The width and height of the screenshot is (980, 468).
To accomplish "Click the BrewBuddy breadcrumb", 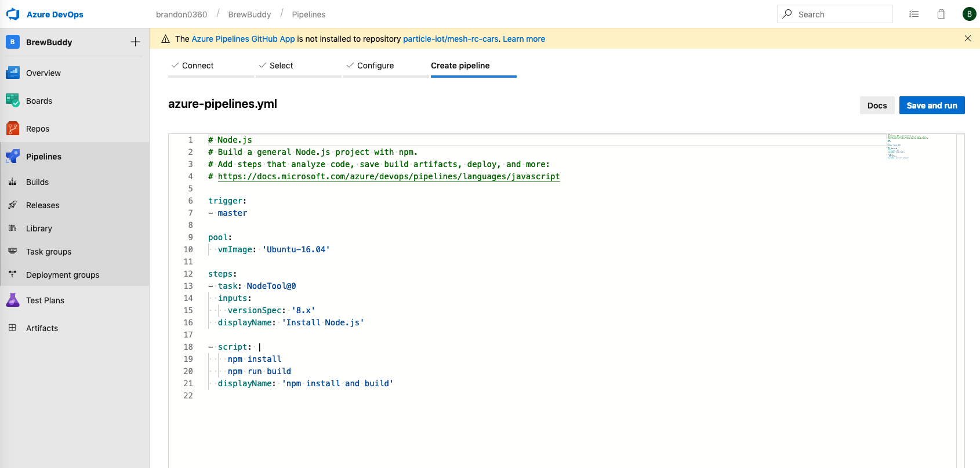I will 249,14.
